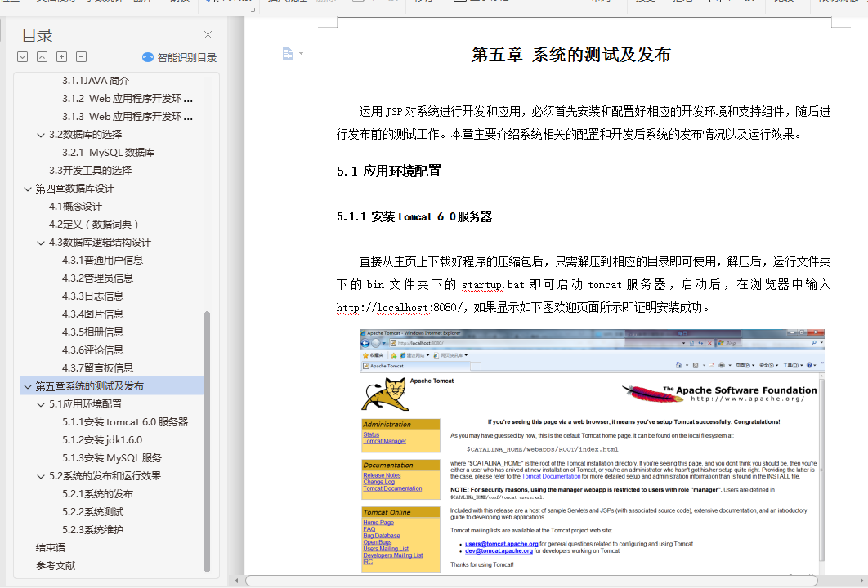The image size is (868, 588).
Task: Click the 目录 panel vertical scrollbar thumb
Action: point(207,442)
